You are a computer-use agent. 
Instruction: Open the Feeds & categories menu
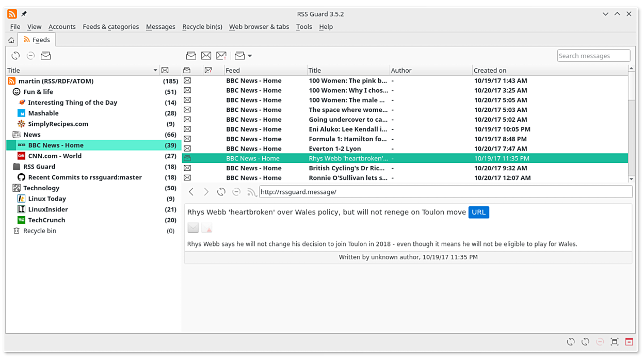(x=110, y=27)
